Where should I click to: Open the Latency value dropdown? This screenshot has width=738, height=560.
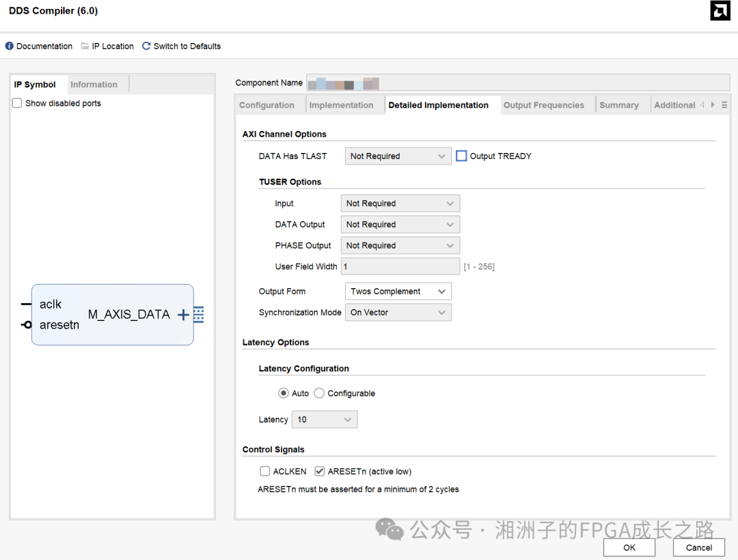(x=325, y=419)
